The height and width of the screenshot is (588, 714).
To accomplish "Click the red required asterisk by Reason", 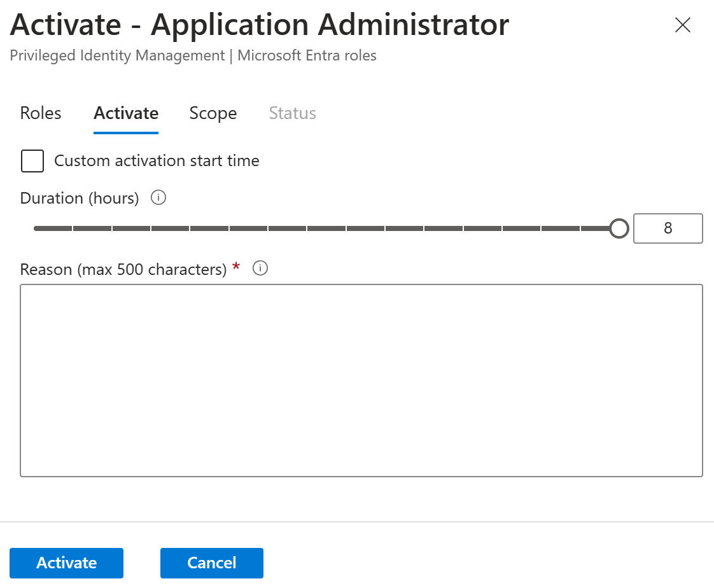I will click(237, 267).
